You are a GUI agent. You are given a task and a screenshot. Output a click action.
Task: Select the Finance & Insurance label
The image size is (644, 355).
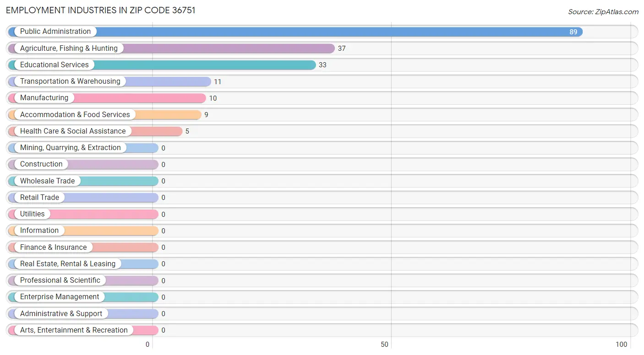(53, 247)
